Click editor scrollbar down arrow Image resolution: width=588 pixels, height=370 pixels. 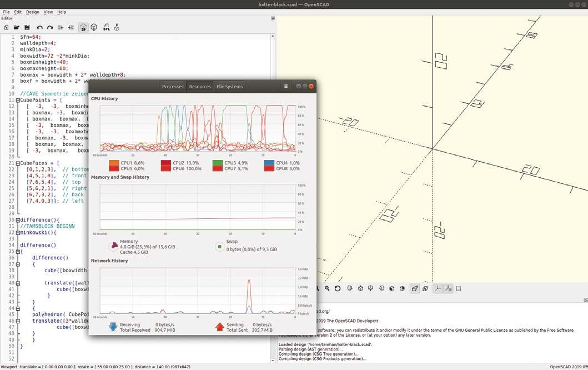pyautogui.click(x=273, y=360)
